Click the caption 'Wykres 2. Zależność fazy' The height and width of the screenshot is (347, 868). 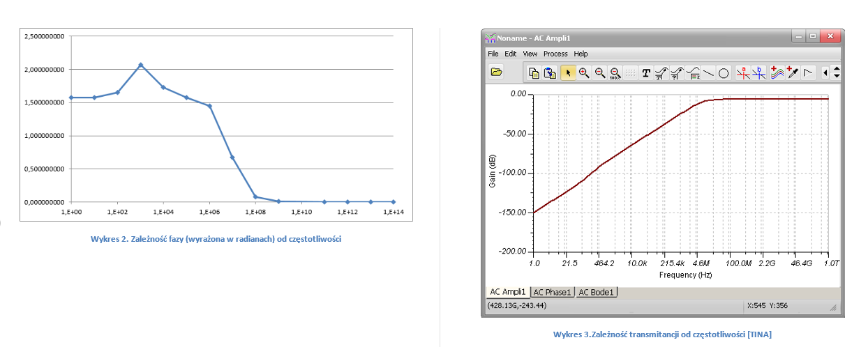[216, 239]
